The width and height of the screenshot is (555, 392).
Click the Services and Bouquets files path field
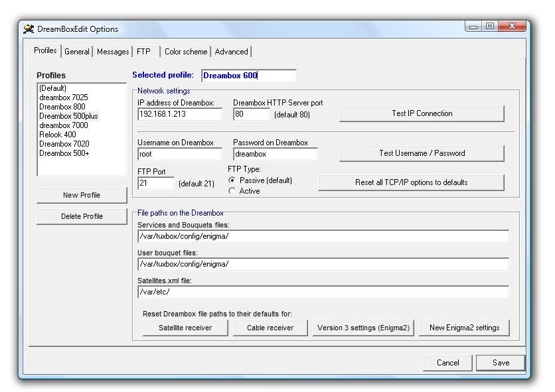point(323,236)
